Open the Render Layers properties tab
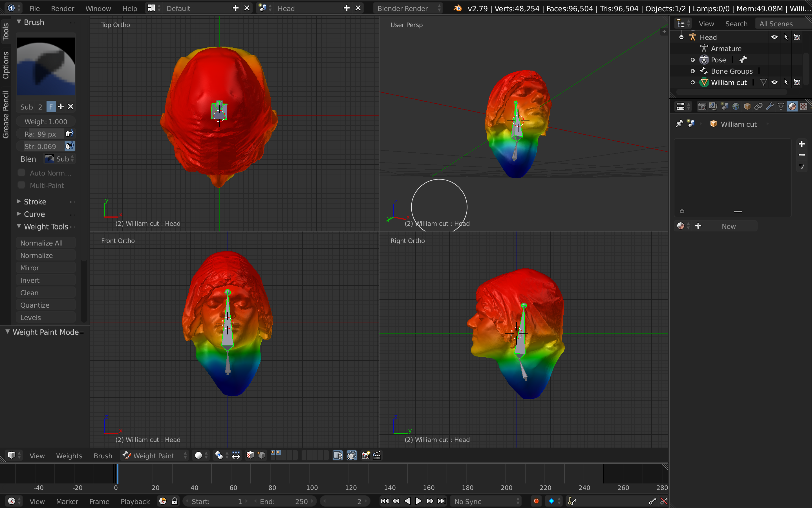812x508 pixels. (713, 106)
